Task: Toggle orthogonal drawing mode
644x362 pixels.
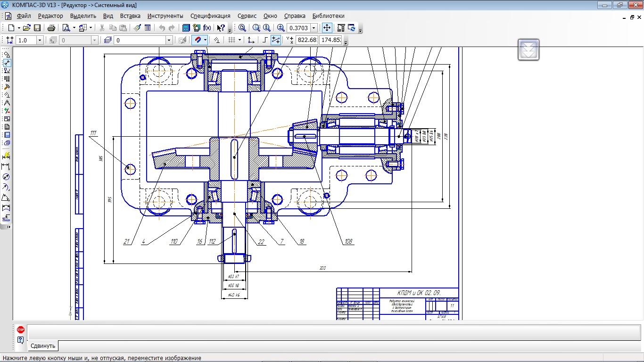Action: pyautogui.click(x=265, y=40)
